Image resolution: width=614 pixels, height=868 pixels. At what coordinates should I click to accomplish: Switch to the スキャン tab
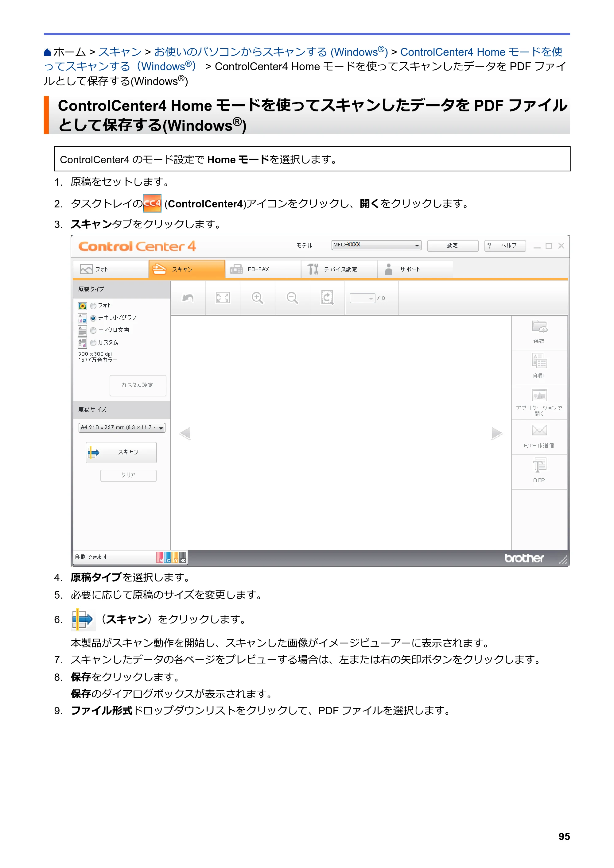click(187, 269)
